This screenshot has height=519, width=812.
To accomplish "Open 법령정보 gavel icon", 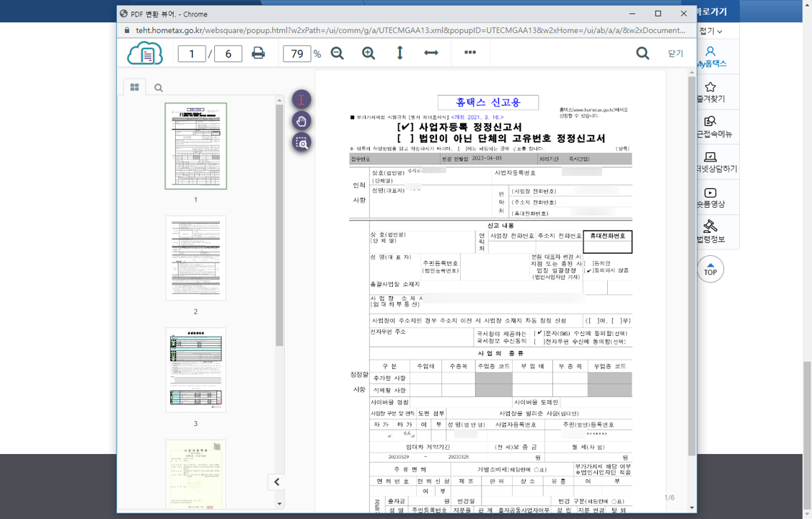I will (710, 226).
